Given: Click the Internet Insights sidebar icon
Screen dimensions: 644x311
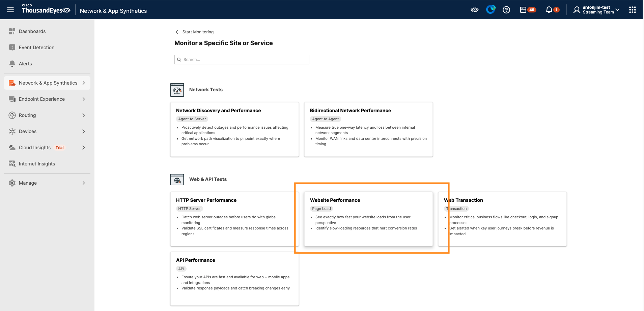Looking at the screenshot, I should pos(12,164).
